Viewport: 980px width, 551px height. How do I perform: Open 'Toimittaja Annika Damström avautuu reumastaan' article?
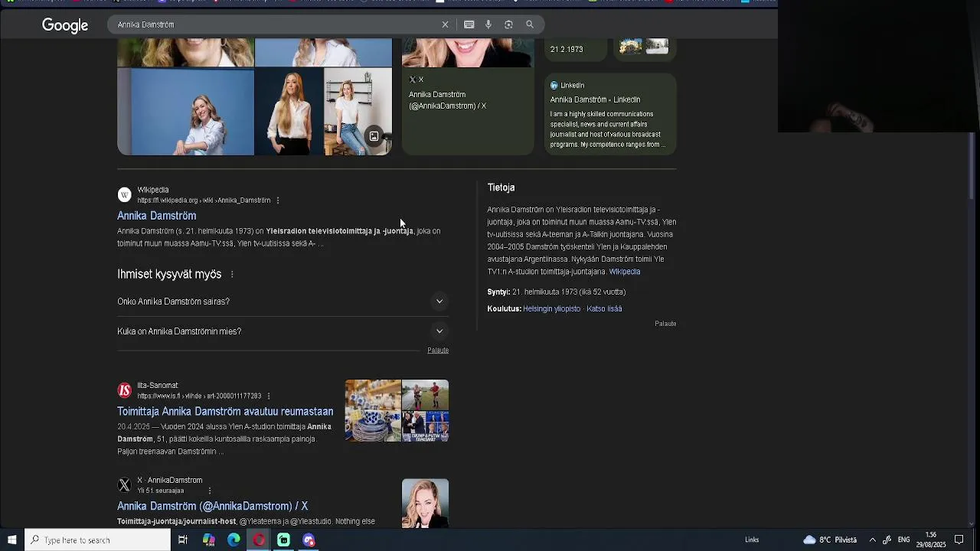[x=225, y=412]
